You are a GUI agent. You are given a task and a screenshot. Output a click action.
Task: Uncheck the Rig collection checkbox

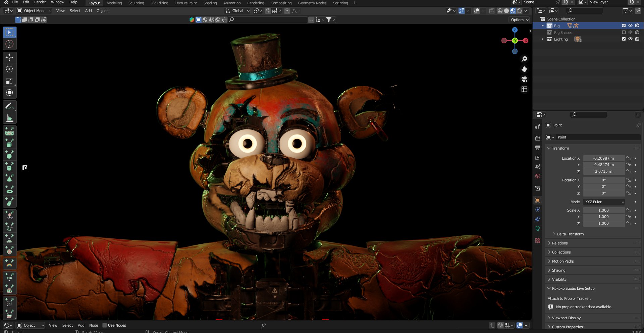click(x=624, y=25)
